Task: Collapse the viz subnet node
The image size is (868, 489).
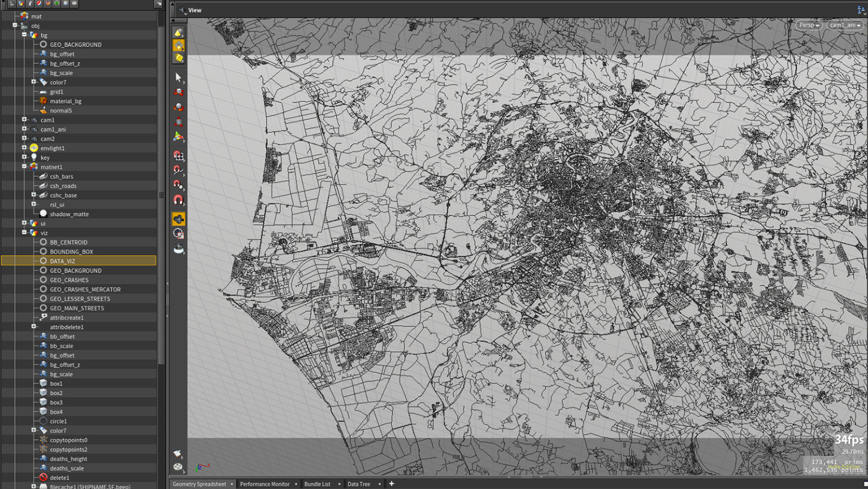Action: [x=24, y=233]
